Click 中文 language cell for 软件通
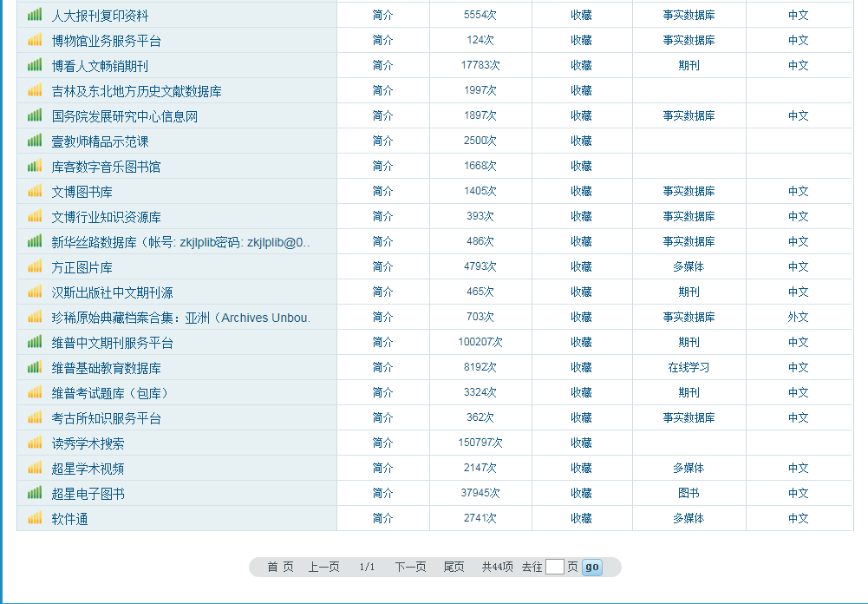 (x=799, y=518)
